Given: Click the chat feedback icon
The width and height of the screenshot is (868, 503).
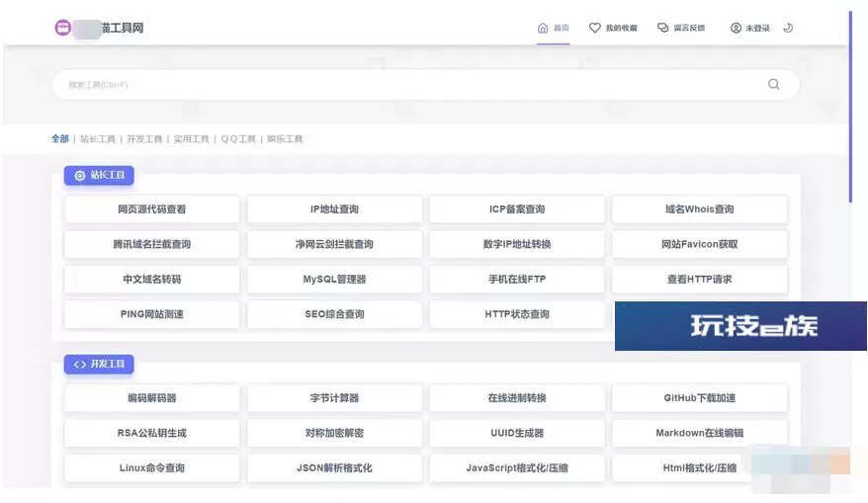Looking at the screenshot, I should tap(662, 28).
